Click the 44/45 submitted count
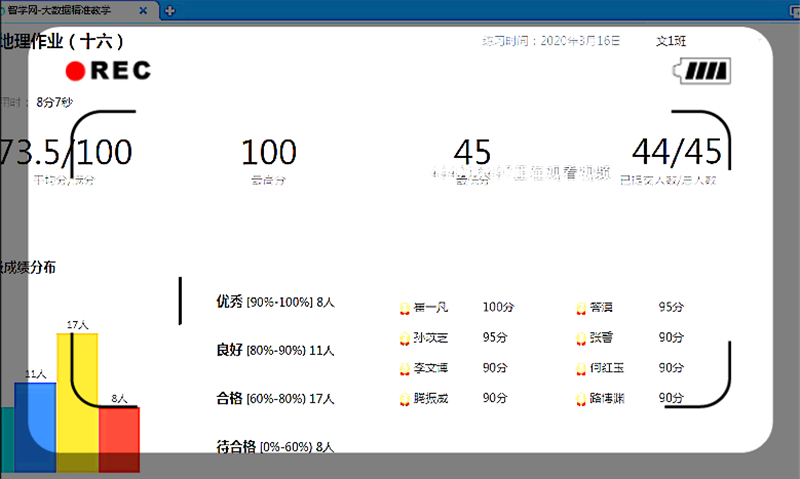This screenshot has width=800, height=479. [x=676, y=152]
